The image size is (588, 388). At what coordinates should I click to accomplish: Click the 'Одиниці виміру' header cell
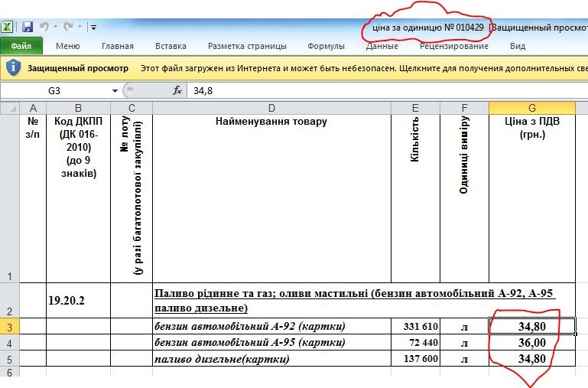click(465, 198)
